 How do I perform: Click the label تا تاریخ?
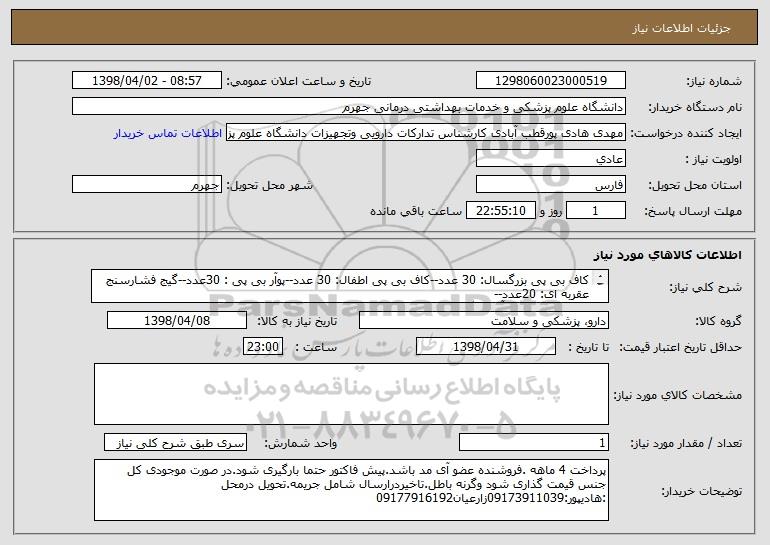589,348
